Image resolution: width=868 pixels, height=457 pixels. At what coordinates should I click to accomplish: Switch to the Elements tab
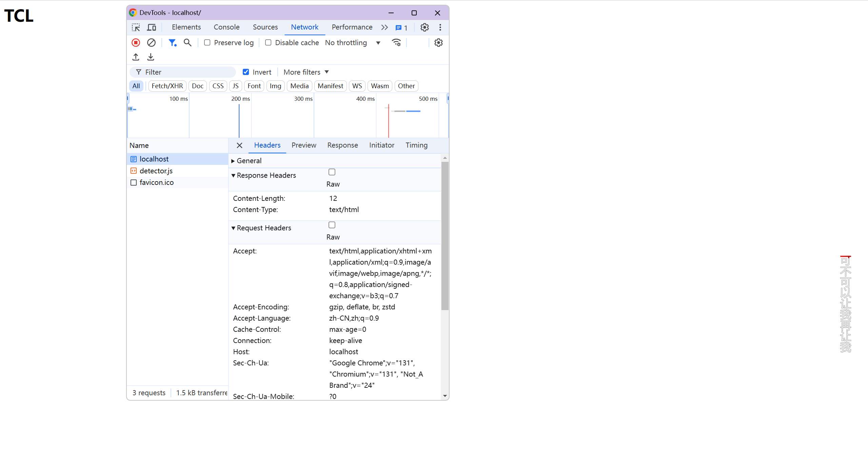[186, 27]
